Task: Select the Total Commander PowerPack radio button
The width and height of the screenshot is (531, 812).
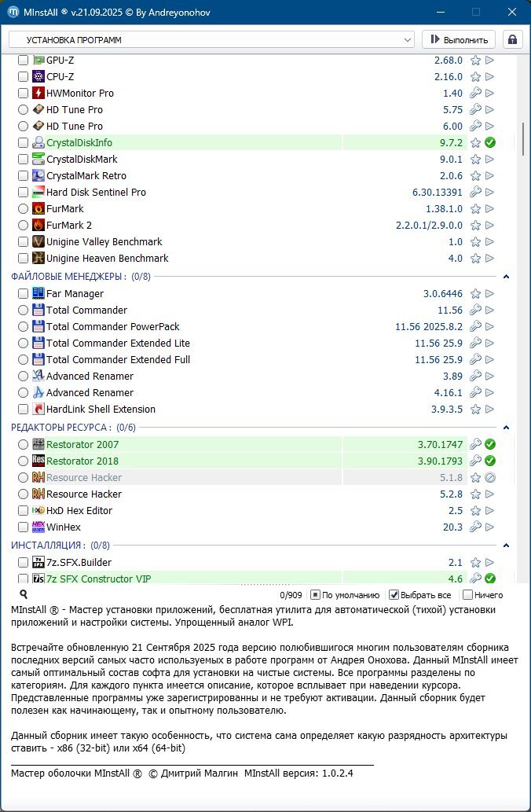Action: coord(23,327)
